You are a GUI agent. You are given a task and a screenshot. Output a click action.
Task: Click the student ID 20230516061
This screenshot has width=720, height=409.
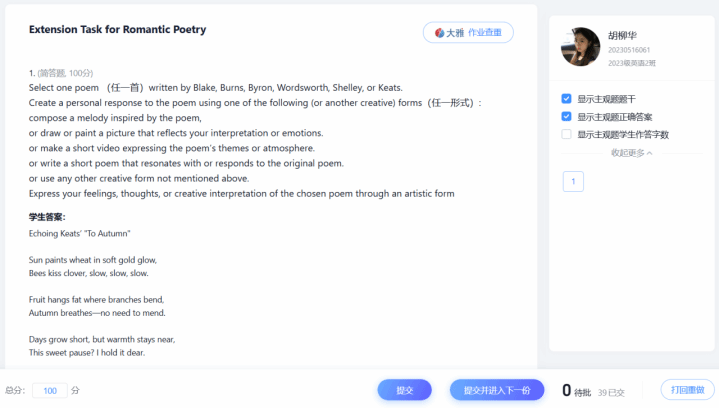pyautogui.click(x=629, y=50)
